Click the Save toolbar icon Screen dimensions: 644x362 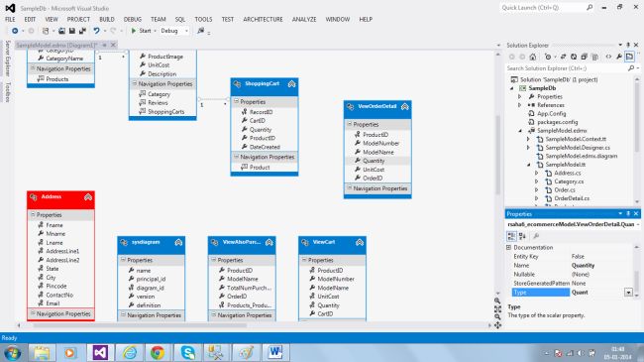pos(72,31)
